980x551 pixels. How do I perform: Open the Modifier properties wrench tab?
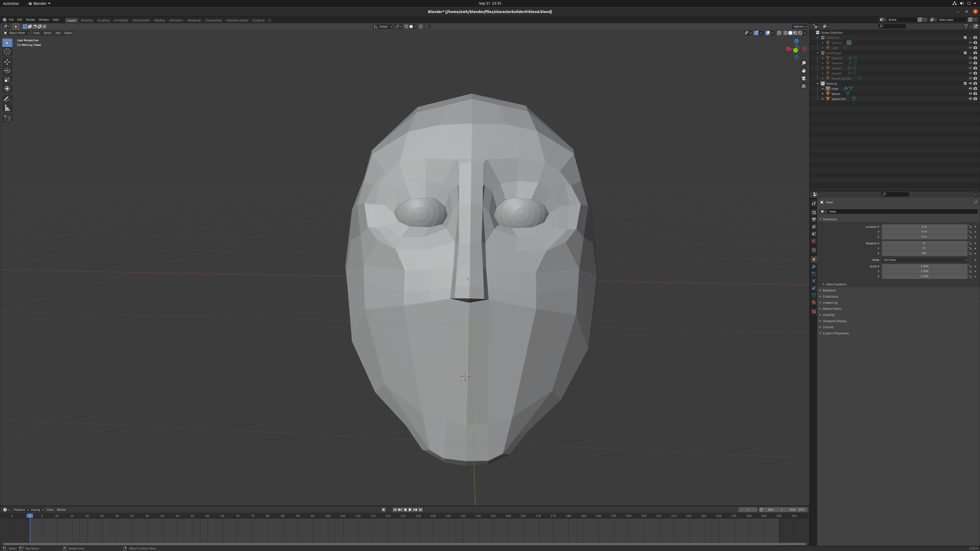[x=814, y=267]
